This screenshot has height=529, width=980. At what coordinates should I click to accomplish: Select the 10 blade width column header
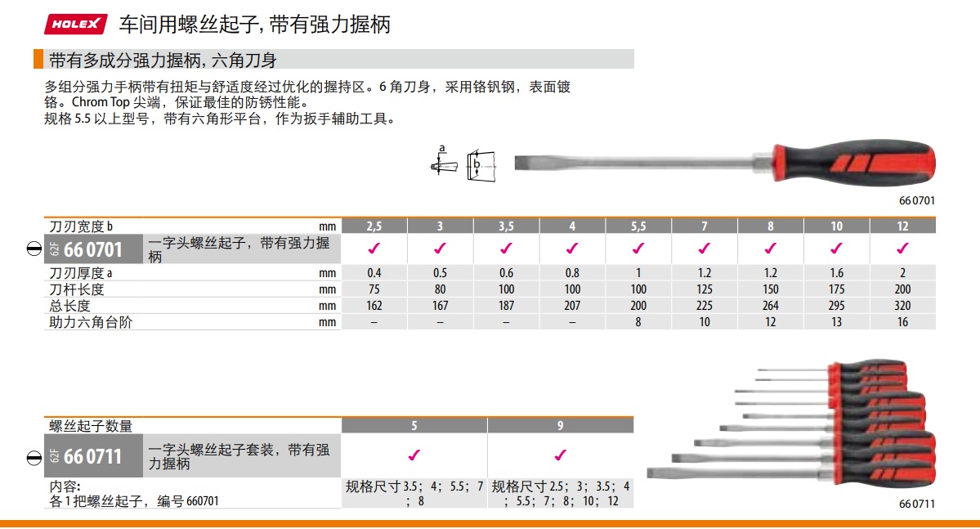click(836, 226)
